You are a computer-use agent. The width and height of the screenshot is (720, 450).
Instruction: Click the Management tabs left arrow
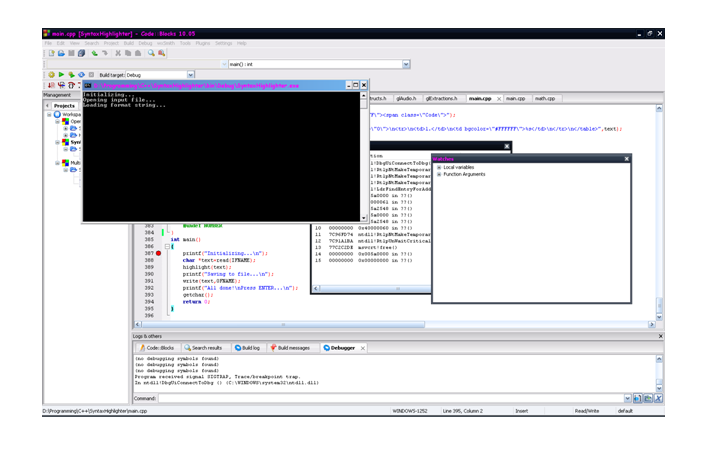coord(47,106)
